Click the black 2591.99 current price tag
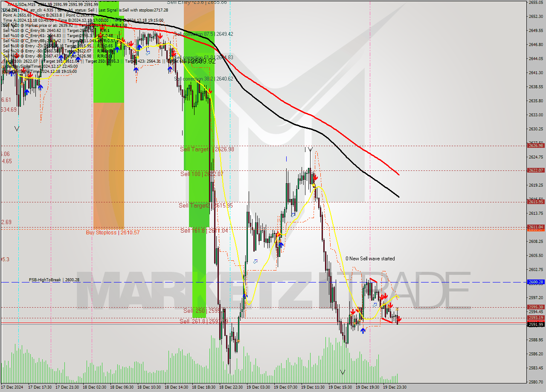Screen dimensions: 546x392 point(536,325)
